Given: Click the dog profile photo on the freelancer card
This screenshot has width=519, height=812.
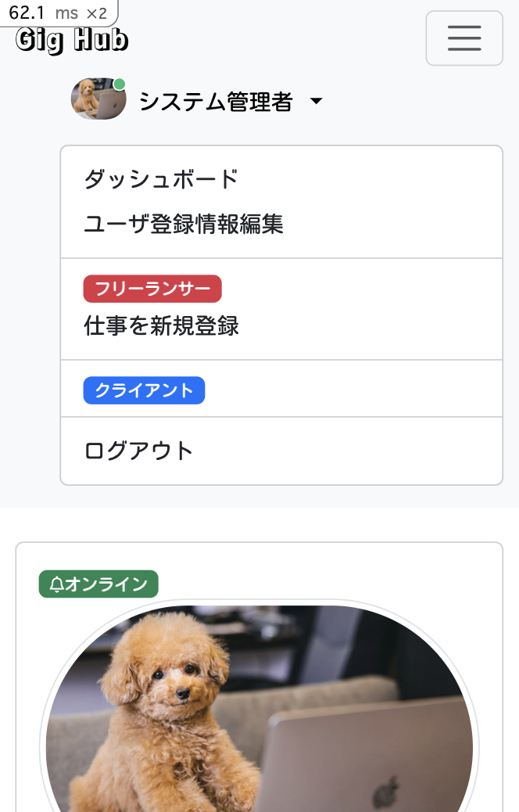Looking at the screenshot, I should 259,712.
